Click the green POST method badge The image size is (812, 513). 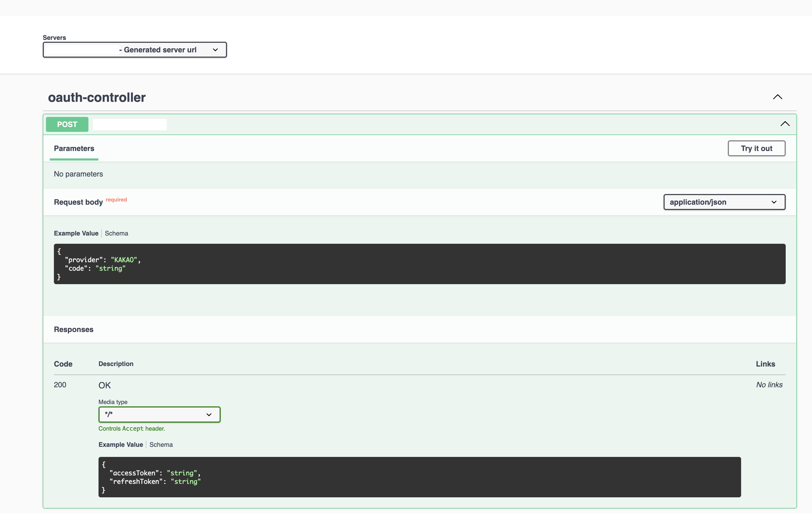pos(67,124)
